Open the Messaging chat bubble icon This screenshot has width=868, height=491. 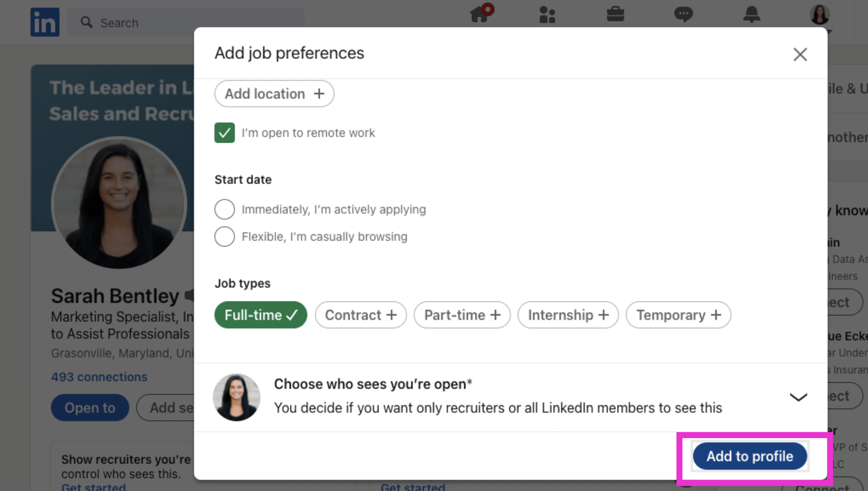coord(683,14)
